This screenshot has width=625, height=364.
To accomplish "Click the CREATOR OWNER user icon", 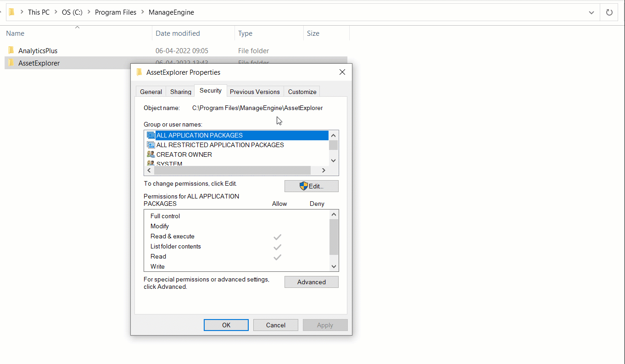I will coord(151,154).
